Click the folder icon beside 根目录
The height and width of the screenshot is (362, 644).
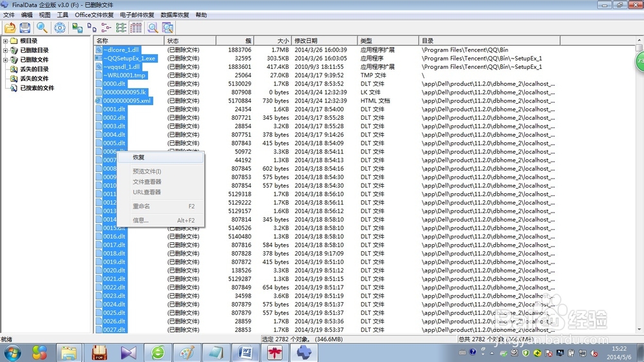pos(14,41)
